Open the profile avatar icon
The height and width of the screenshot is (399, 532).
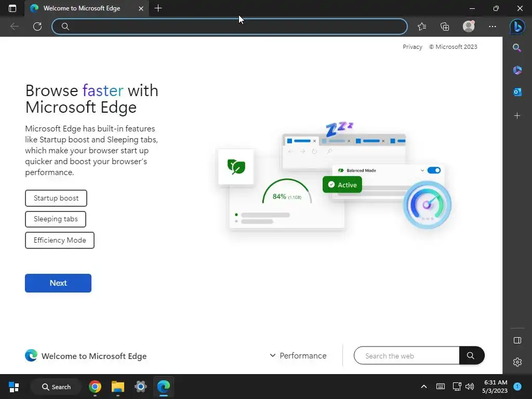click(469, 26)
